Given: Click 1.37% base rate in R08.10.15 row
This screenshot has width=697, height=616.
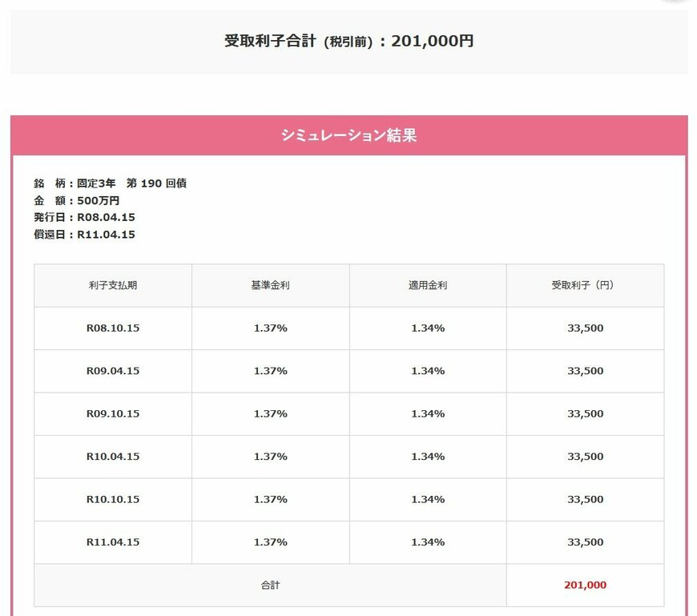Looking at the screenshot, I should point(270,328).
